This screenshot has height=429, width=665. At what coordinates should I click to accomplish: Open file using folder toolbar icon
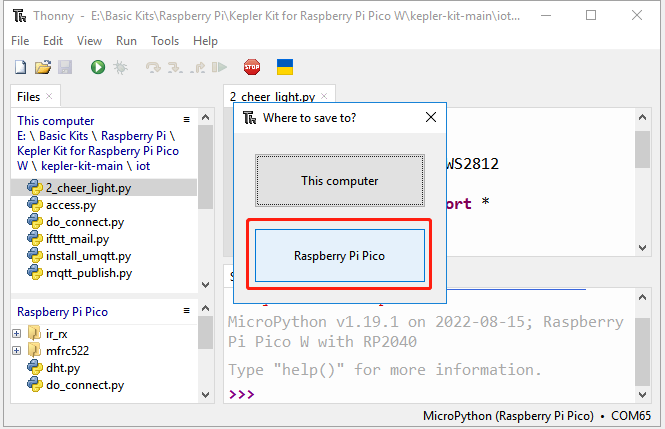tap(42, 67)
